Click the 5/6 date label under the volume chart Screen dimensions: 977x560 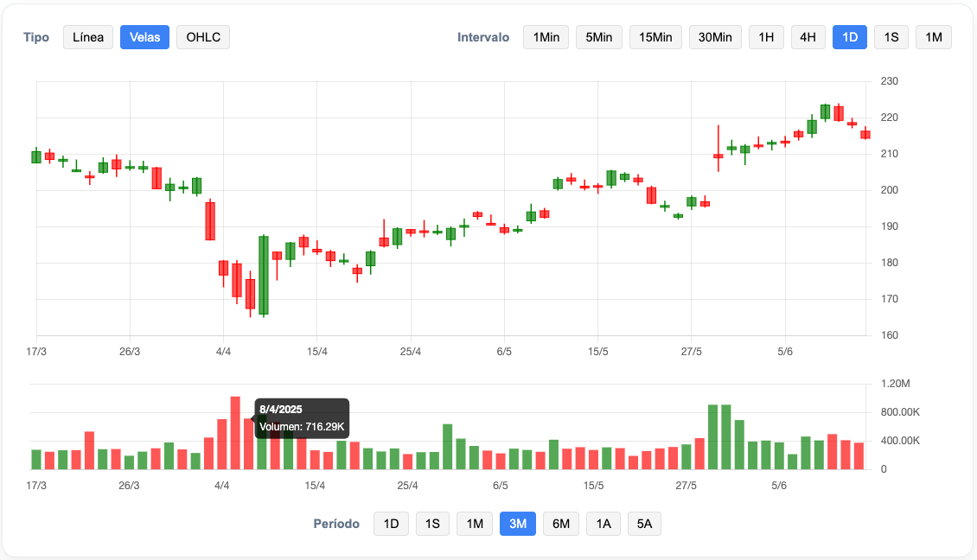click(779, 486)
